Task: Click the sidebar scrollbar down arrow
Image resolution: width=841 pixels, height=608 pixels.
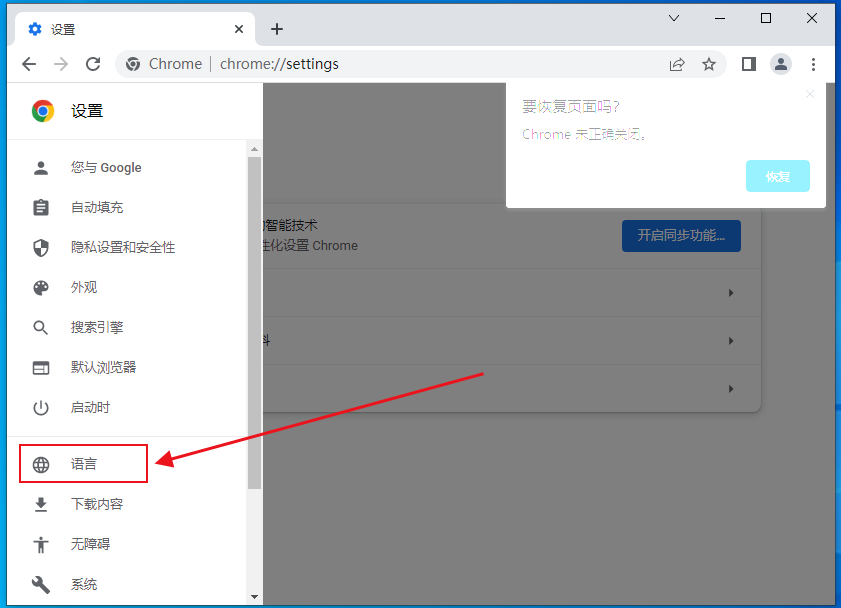Action: tap(254, 596)
